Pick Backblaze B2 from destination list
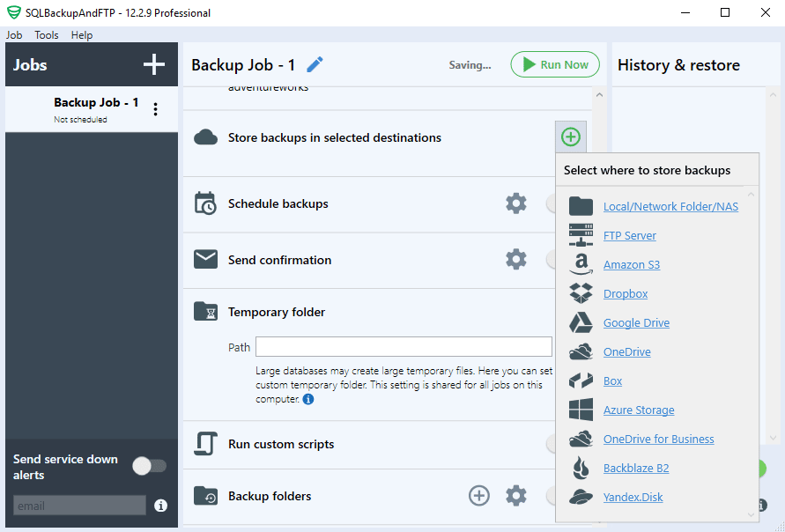Viewport: 785px width, 532px height. [636, 468]
